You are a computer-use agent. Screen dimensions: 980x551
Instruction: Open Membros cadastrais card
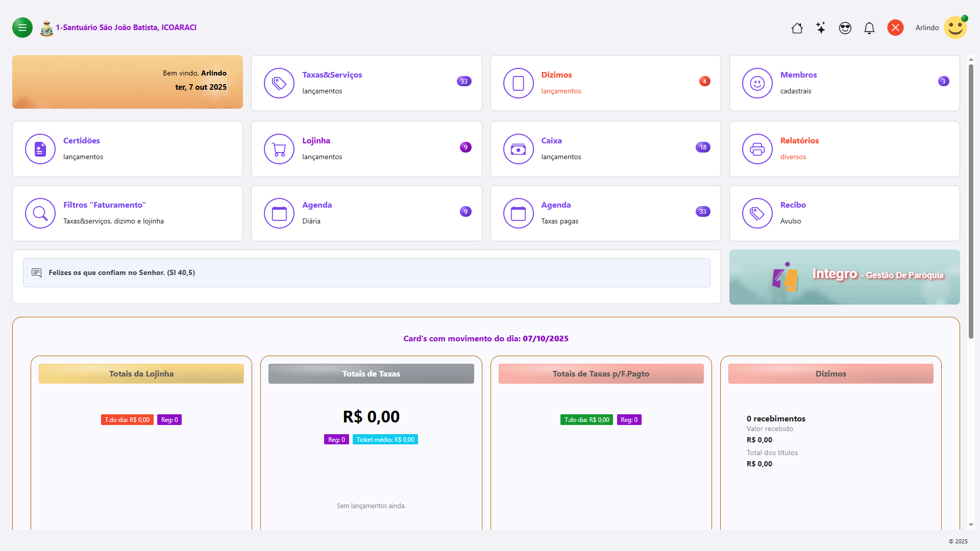pyautogui.click(x=844, y=83)
